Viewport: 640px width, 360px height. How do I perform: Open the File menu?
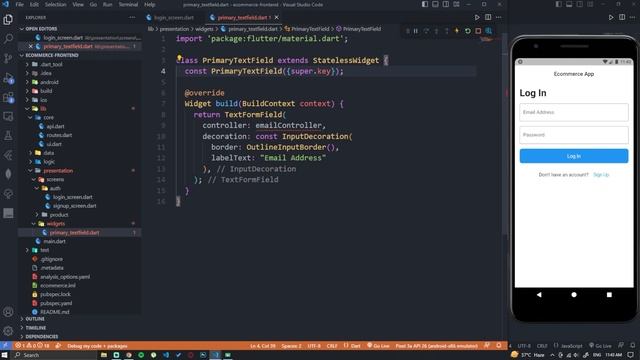tap(20, 4)
